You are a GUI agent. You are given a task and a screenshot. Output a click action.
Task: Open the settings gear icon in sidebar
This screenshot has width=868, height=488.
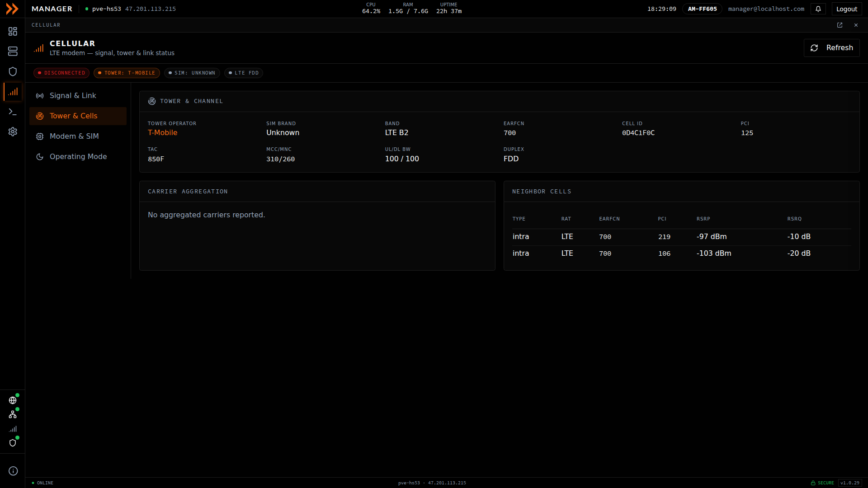coord(13,131)
